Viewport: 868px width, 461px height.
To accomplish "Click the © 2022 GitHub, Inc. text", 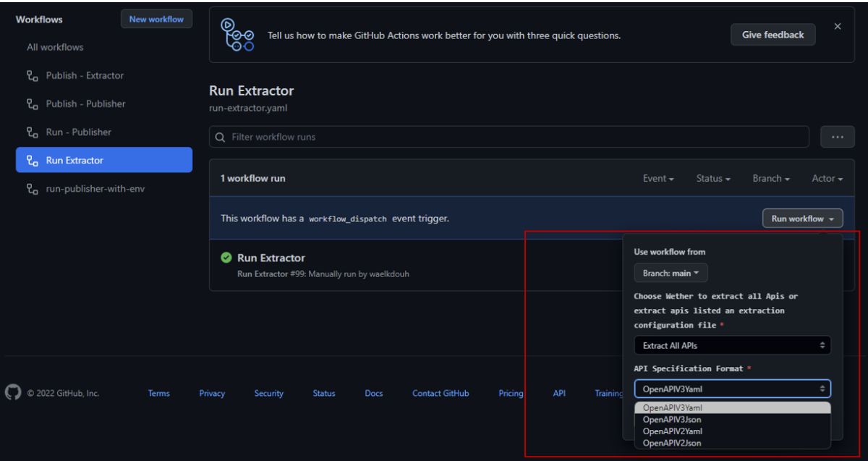I will [62, 394].
